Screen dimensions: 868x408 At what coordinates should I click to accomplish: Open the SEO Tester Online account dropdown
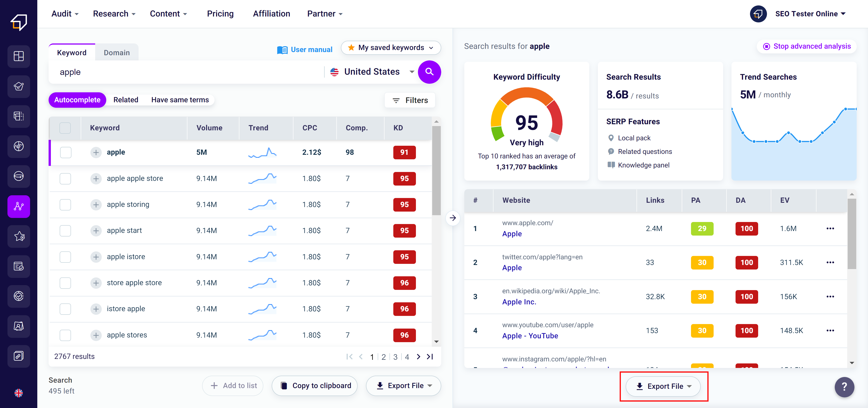tap(810, 14)
